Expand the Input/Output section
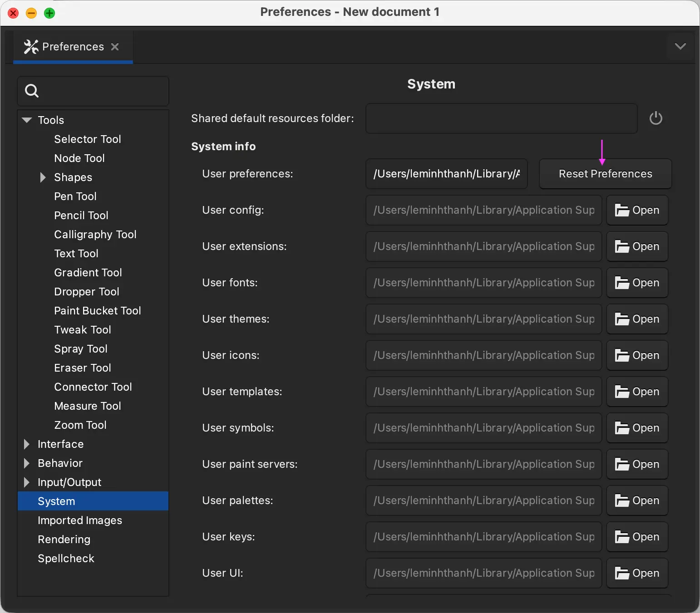700x613 pixels. (26, 482)
